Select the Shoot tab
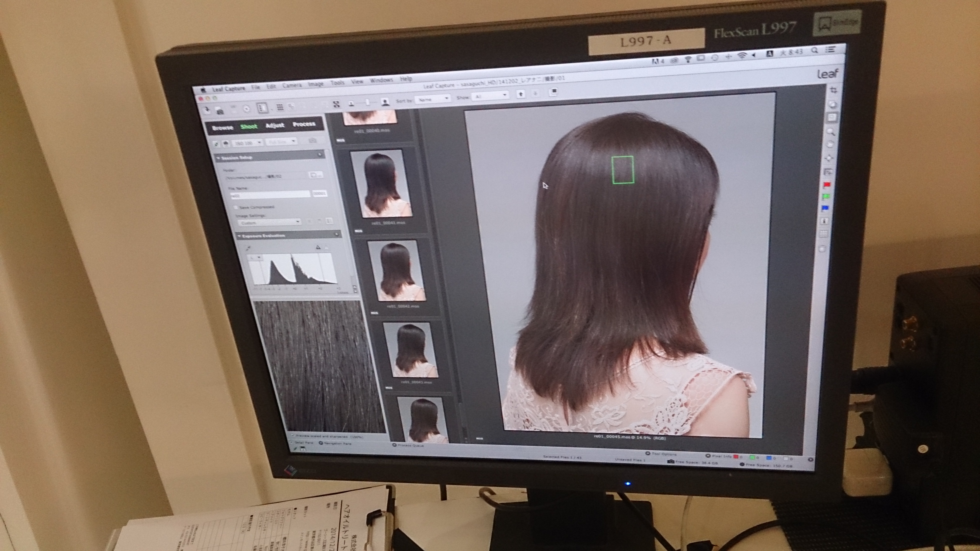This screenshot has width=980, height=551. pos(249,126)
